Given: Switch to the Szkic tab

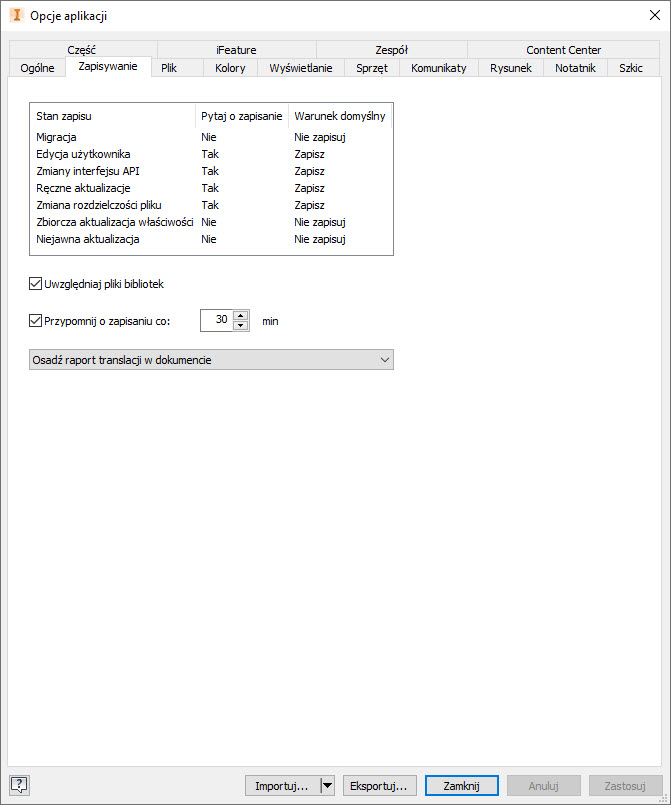Looking at the screenshot, I should [631, 68].
